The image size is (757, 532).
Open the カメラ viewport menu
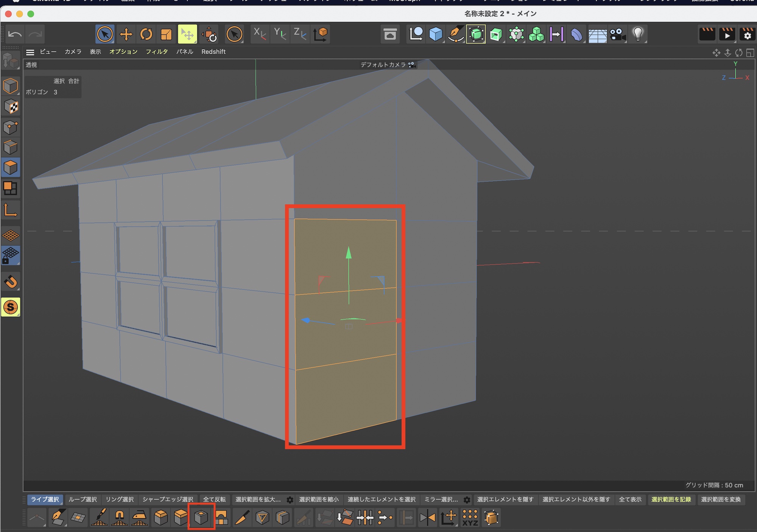73,52
